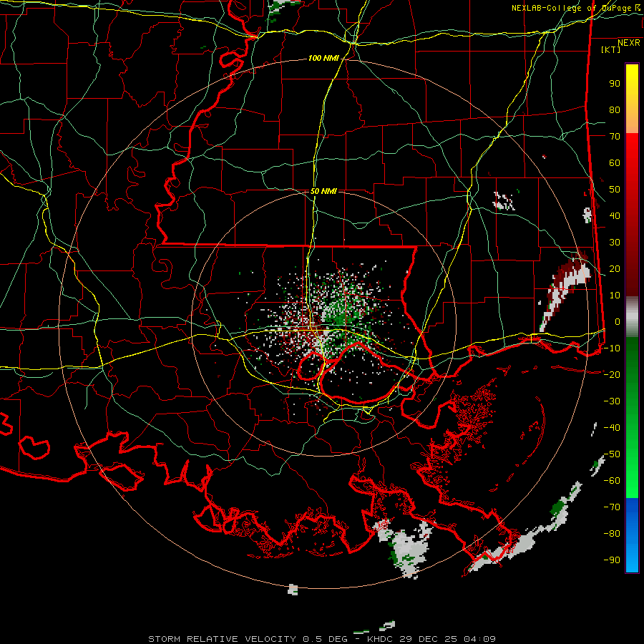
Task: Click the NEXR label above the scale
Action: [x=629, y=43]
